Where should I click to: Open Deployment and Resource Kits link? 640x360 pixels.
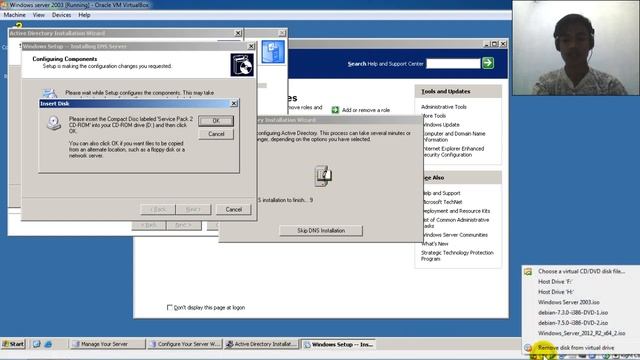tap(456, 211)
